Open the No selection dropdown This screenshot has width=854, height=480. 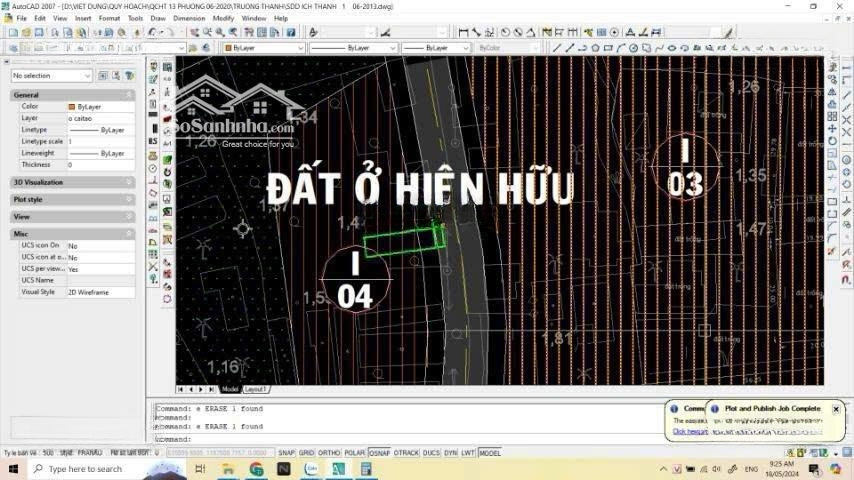[x=51, y=76]
